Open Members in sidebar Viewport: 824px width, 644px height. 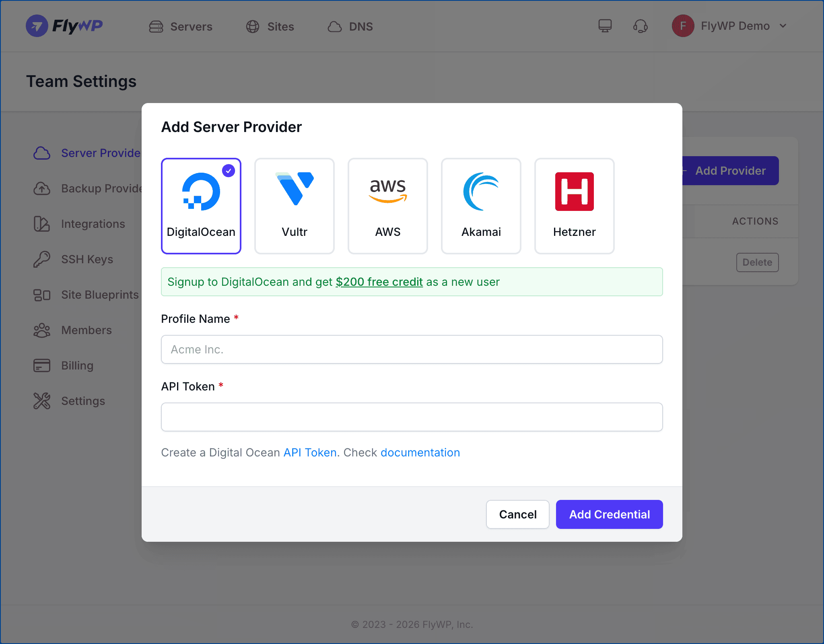[x=72, y=330]
